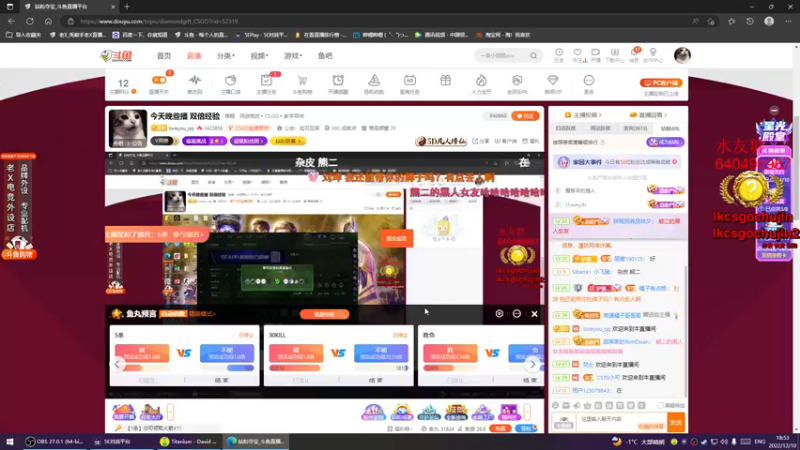Expand the 分类 category dropdown

[x=226, y=56]
